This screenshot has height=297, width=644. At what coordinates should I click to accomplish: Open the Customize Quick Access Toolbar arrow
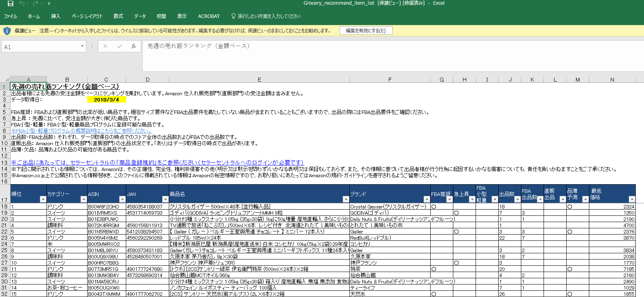pyautogui.click(x=49, y=4)
